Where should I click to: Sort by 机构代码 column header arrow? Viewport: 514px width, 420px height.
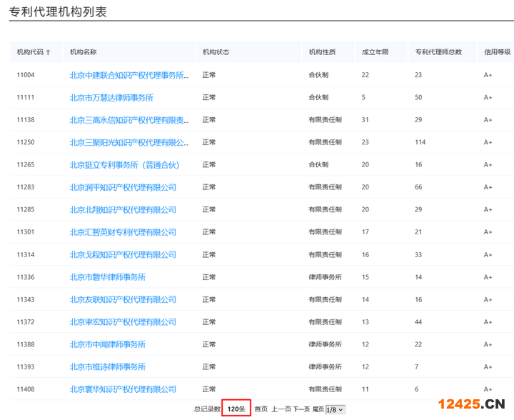point(49,52)
